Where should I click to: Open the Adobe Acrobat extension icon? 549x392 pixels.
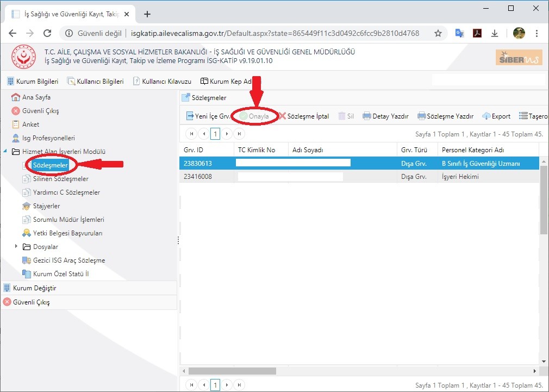tap(477, 33)
